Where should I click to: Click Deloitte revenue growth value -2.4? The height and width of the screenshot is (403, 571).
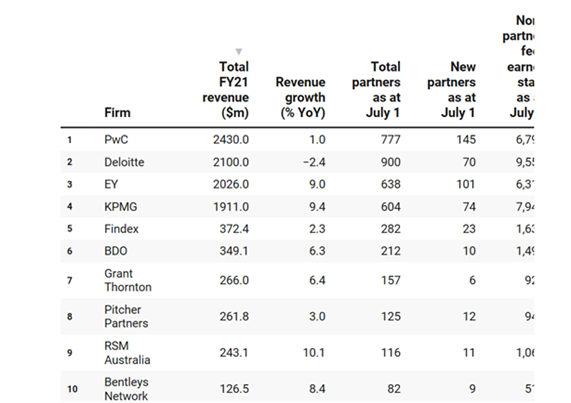click(x=314, y=162)
